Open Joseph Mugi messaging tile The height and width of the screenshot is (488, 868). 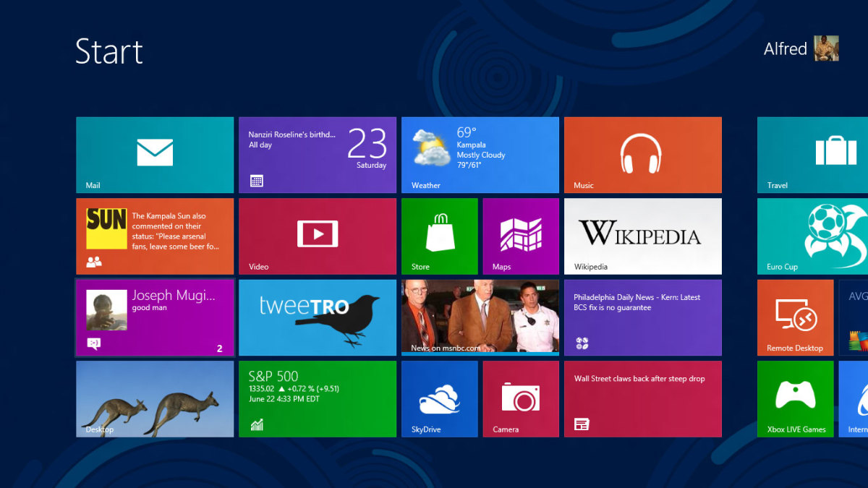(x=155, y=317)
